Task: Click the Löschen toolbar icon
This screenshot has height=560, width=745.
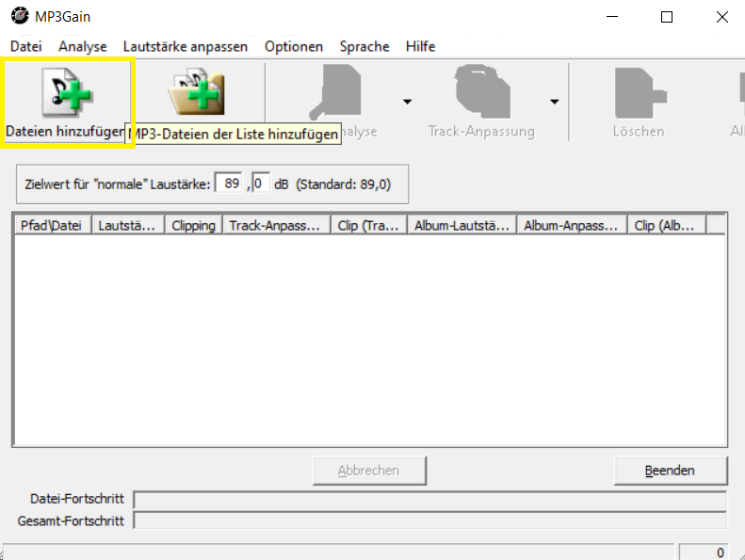Action: coord(638,94)
